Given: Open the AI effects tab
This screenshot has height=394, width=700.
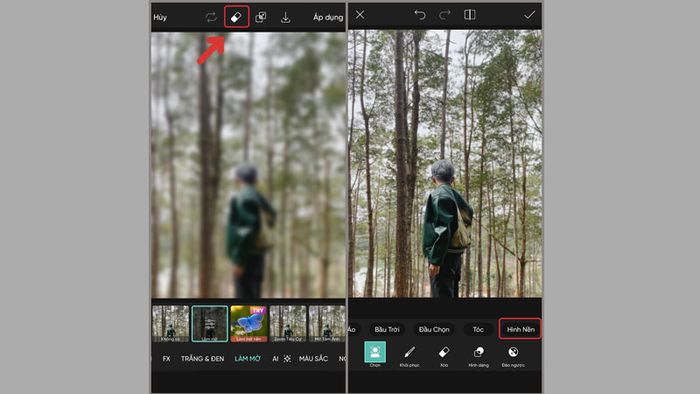Looking at the screenshot, I should (x=281, y=359).
